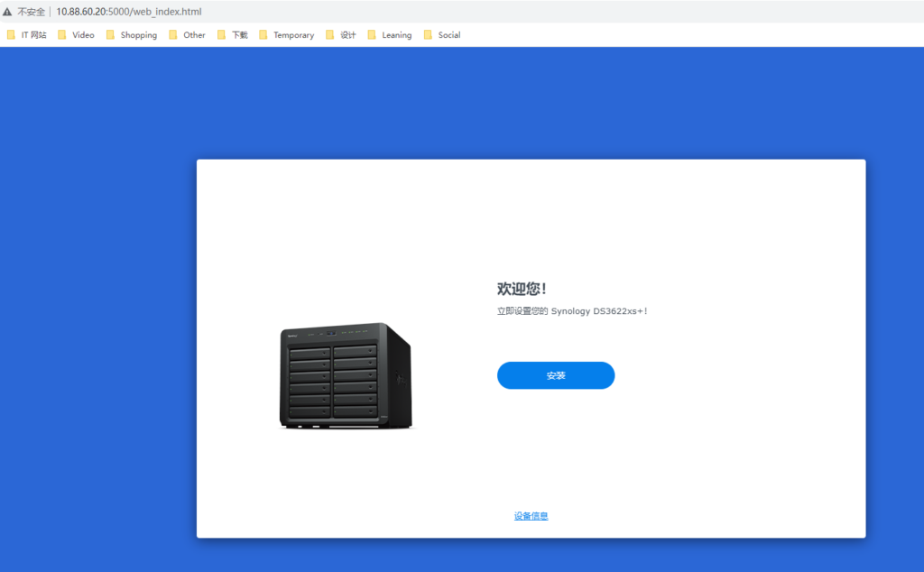This screenshot has height=572, width=924.
Task: Click the Synology DS3622xs+ NAS image
Action: [x=346, y=376]
